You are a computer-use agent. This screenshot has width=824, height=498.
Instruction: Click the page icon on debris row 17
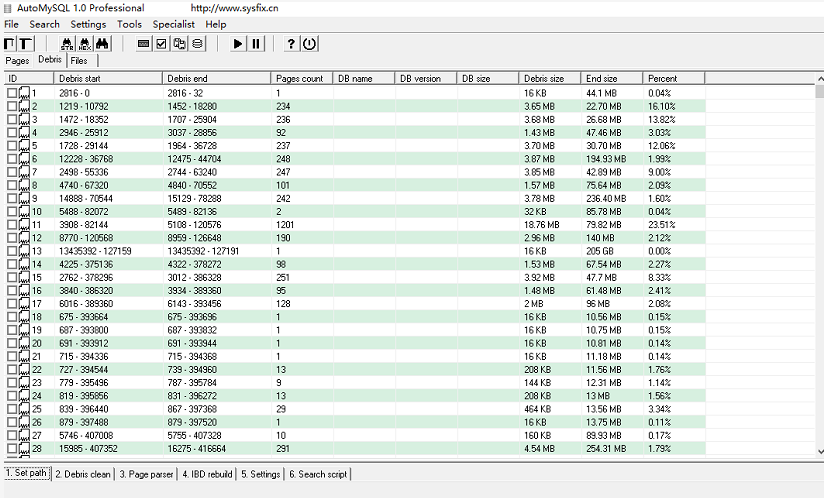pyautogui.click(x=24, y=304)
